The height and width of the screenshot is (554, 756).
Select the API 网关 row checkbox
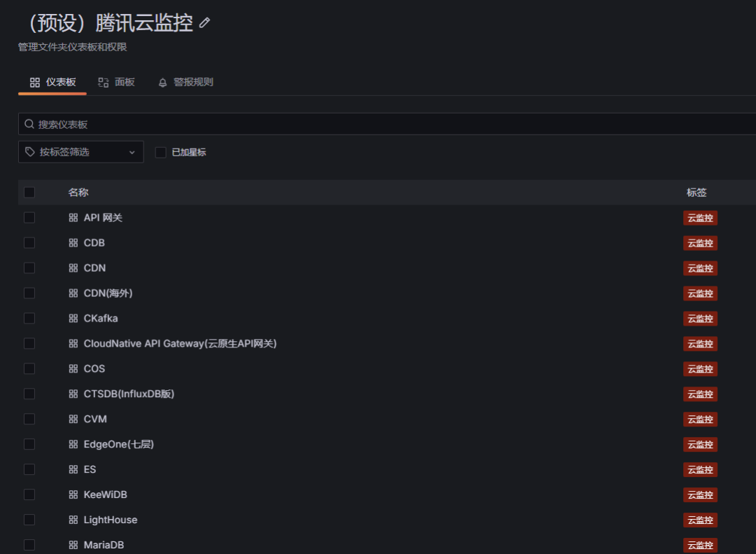click(29, 218)
